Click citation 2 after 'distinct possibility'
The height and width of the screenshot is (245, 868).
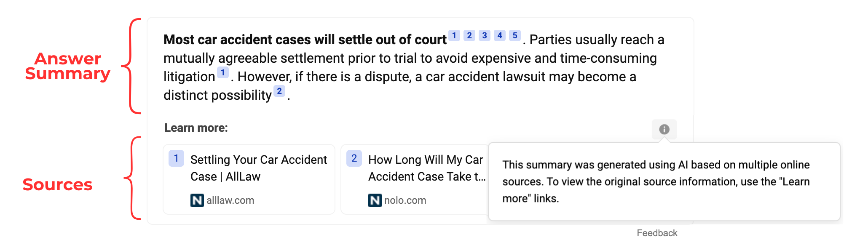click(279, 91)
